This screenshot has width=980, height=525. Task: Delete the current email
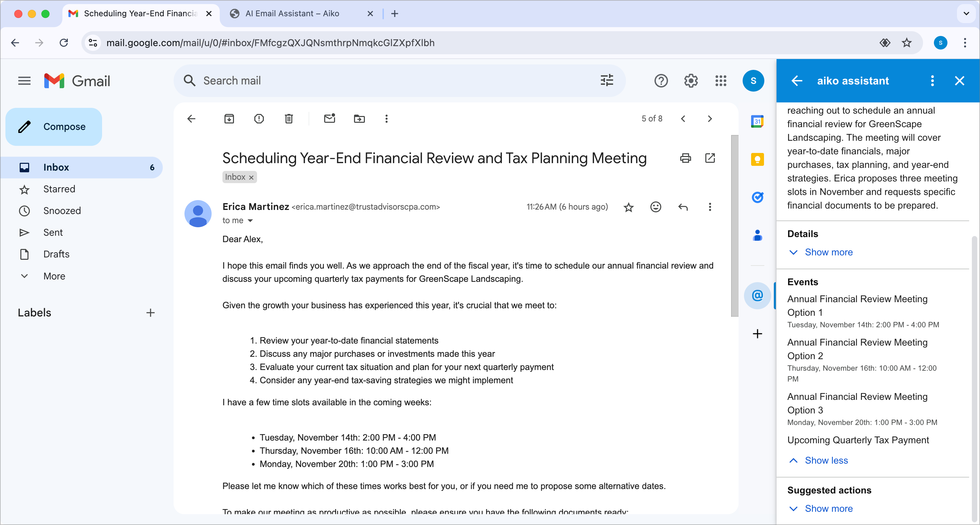pos(288,118)
